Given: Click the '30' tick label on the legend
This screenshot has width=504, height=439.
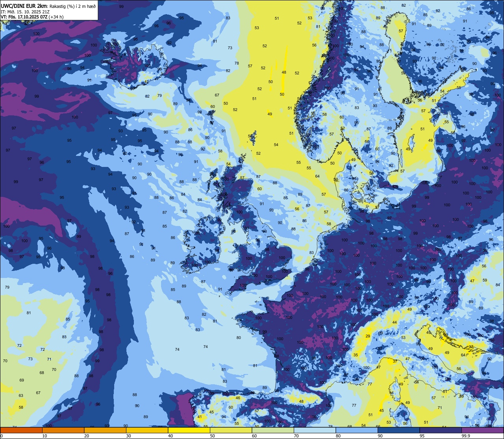Looking at the screenshot, I should 128,436.
